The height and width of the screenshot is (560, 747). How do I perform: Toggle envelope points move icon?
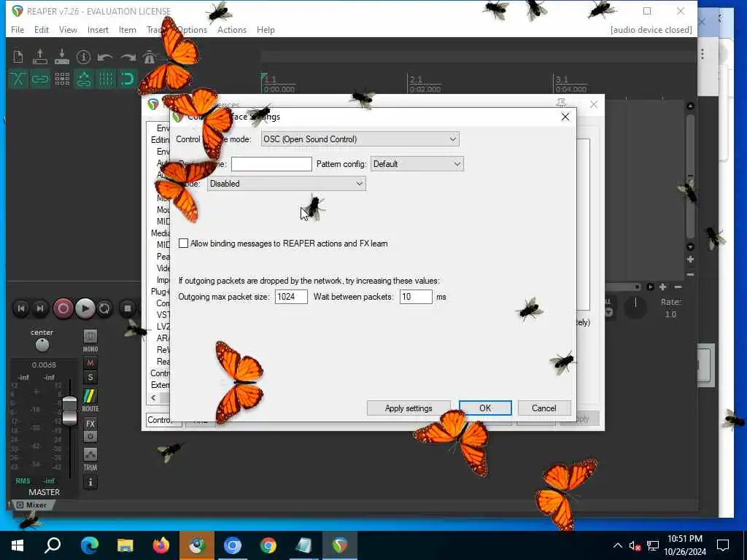click(x=84, y=79)
